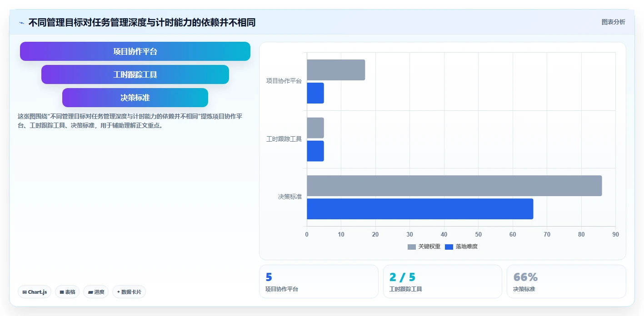This screenshot has height=316, width=644.
Task: Click the 数据卡片 tag chip
Action: [x=129, y=292]
